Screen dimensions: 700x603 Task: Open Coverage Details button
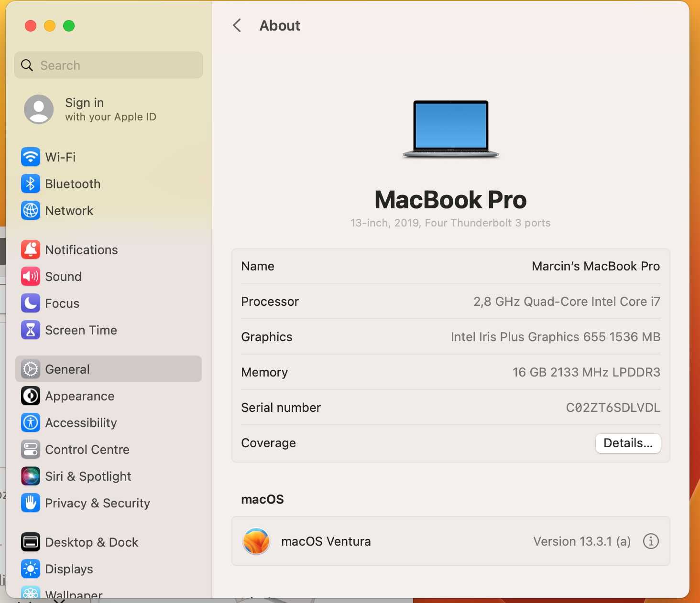(x=628, y=443)
